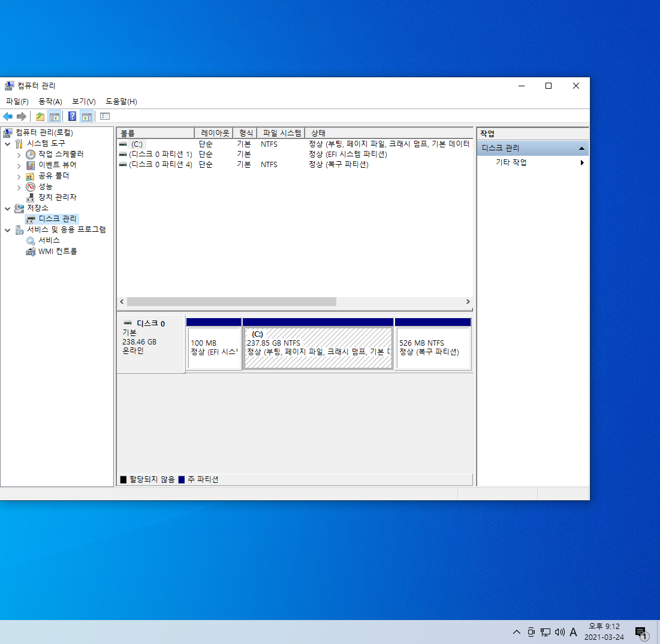Viewport: 660px width, 644px height.
Task: Open the notification center icon
Action: point(641,632)
